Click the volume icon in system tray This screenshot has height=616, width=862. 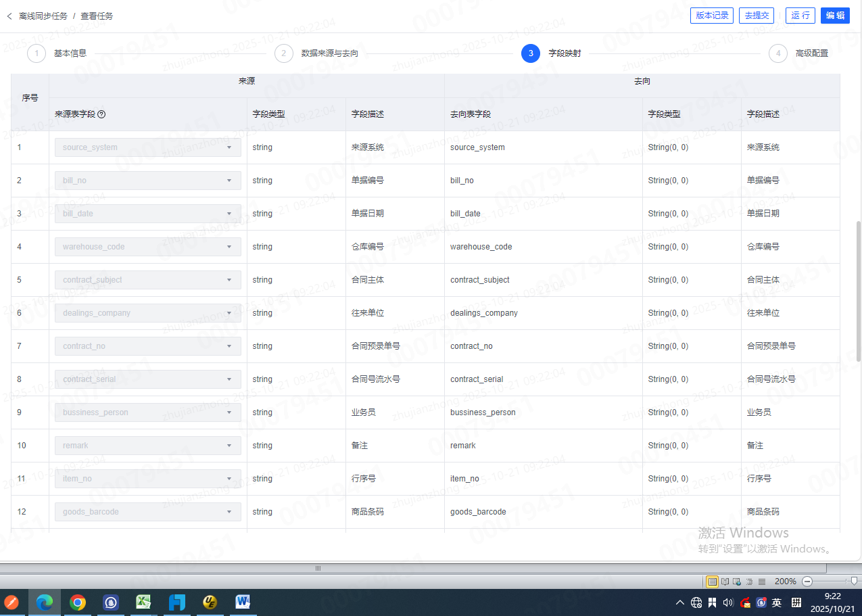coord(728,602)
